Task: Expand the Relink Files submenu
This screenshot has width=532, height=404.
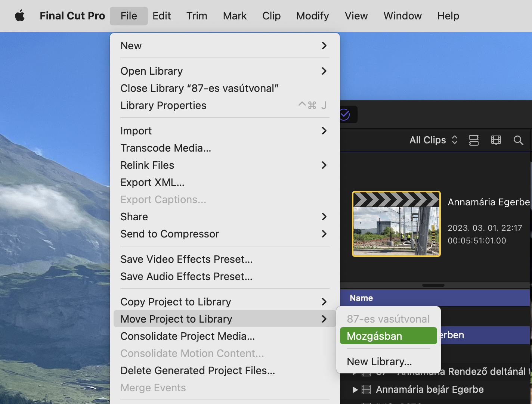Action: pos(225,165)
